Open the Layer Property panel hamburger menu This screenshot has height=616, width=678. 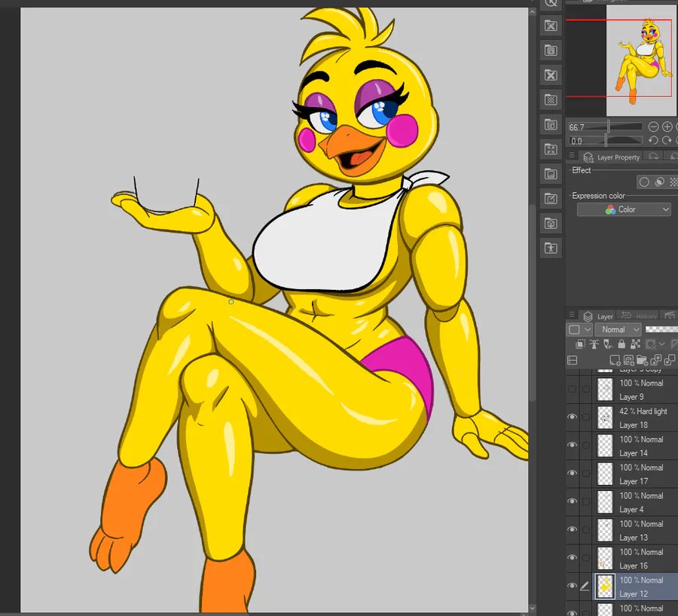[572, 155]
